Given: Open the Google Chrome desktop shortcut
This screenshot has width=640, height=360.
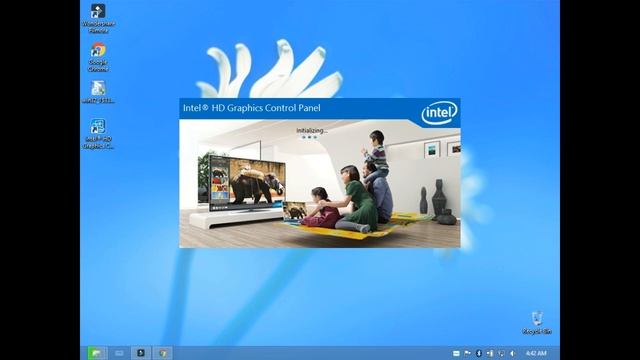Looking at the screenshot, I should click(98, 57).
